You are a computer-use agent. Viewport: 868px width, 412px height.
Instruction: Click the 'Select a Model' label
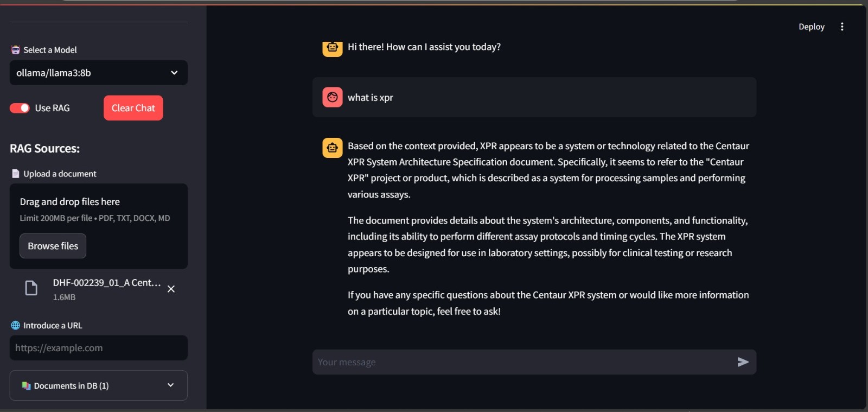click(x=50, y=50)
